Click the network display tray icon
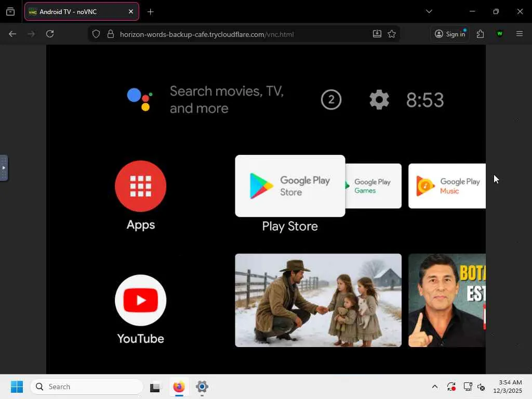 468,387
